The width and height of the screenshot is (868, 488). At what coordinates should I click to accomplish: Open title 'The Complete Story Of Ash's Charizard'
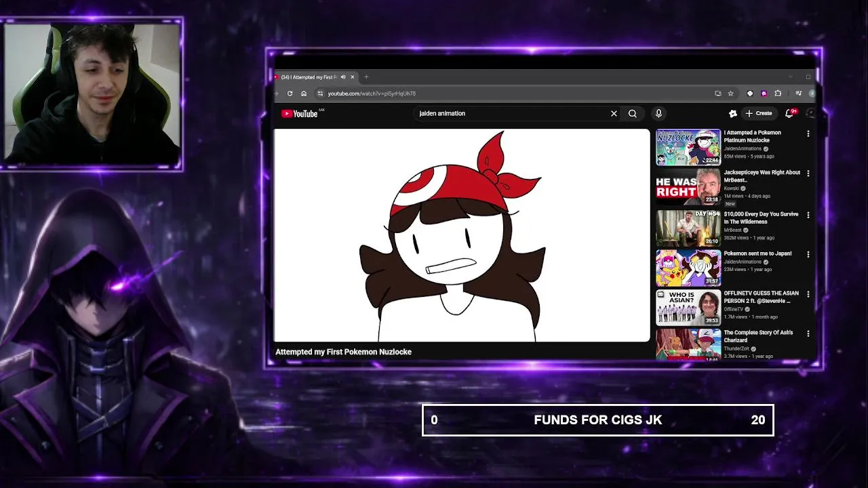point(758,336)
